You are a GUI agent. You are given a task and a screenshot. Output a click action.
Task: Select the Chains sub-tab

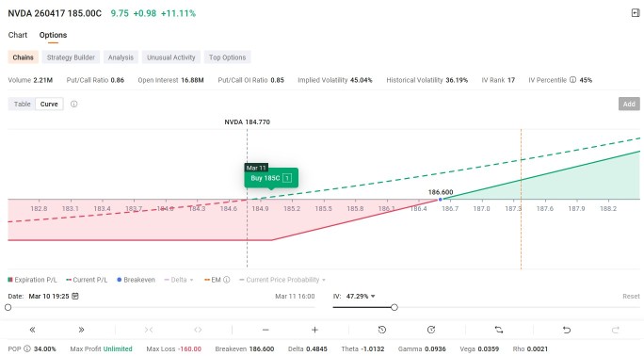(x=23, y=57)
